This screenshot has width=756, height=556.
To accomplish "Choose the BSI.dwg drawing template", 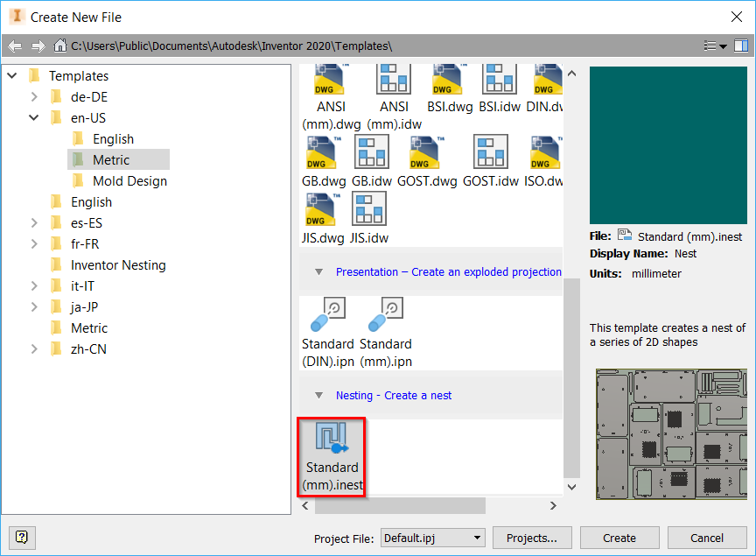I will pyautogui.click(x=448, y=80).
